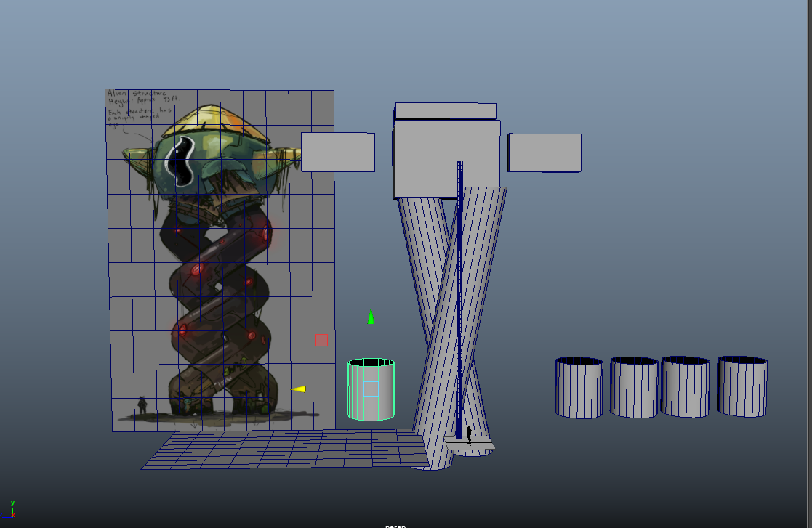812x528 pixels.
Task: Grab the green Y-axis move manipulator arrow
Action: [371, 317]
